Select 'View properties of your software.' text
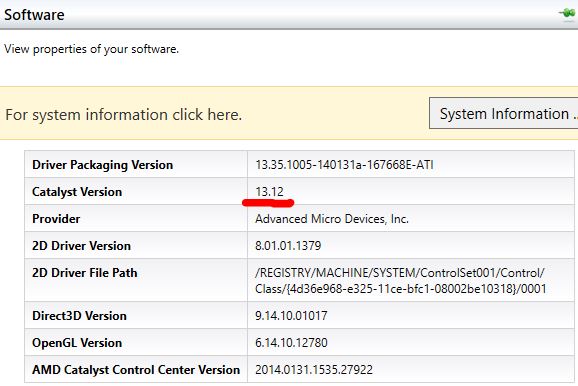Screen dimensions: 578x386 [91, 49]
